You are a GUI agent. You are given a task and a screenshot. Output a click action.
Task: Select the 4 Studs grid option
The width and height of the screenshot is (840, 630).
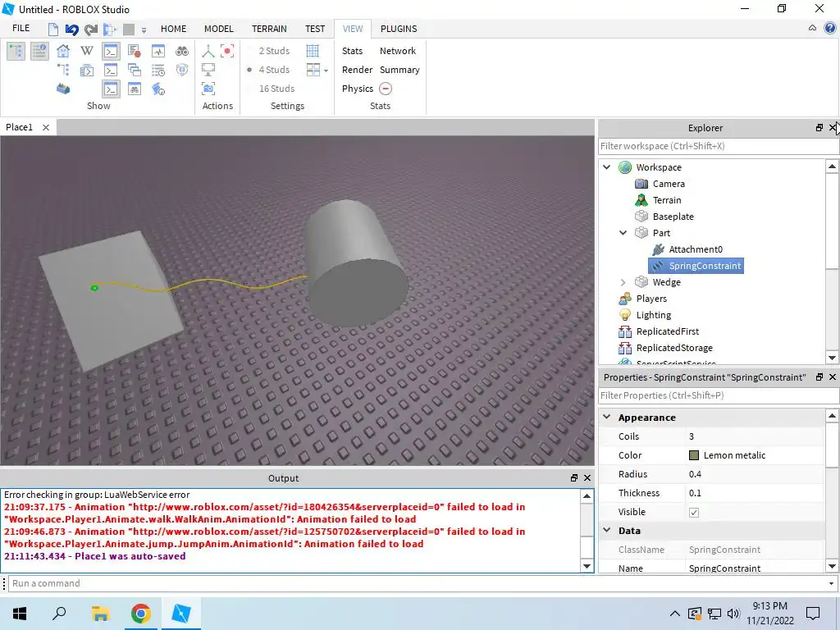tap(274, 70)
